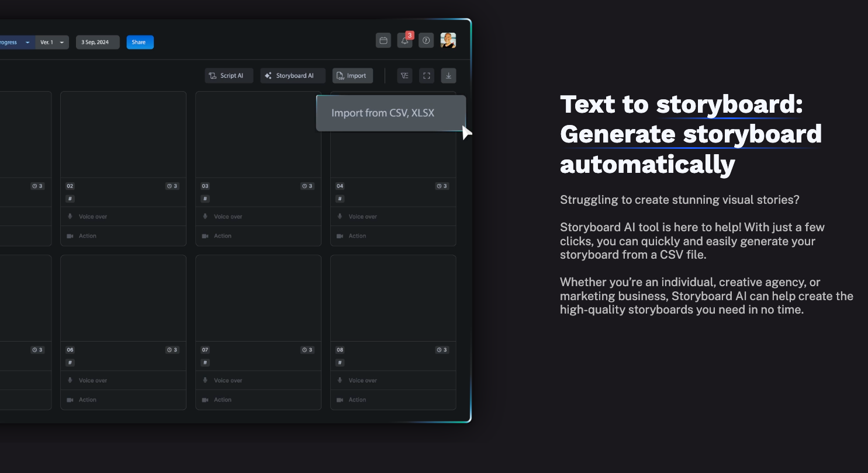The height and width of the screenshot is (473, 868).
Task: Click the download arrow icon
Action: click(x=448, y=75)
